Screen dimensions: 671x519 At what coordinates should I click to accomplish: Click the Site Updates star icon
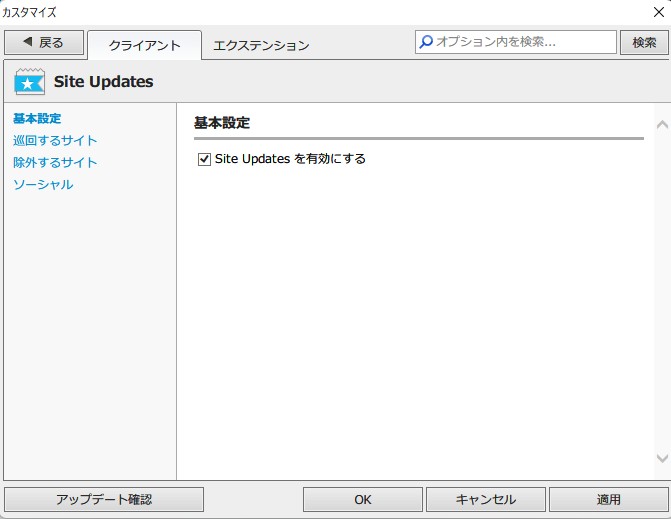click(x=29, y=82)
